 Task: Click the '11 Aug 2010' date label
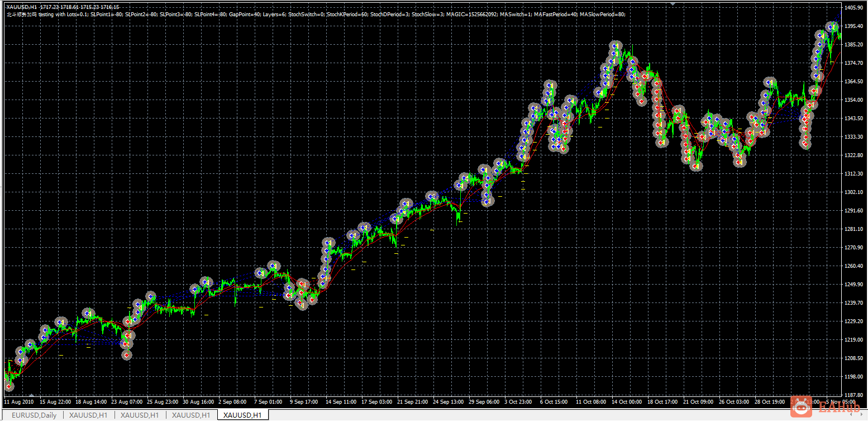[x=19, y=401]
